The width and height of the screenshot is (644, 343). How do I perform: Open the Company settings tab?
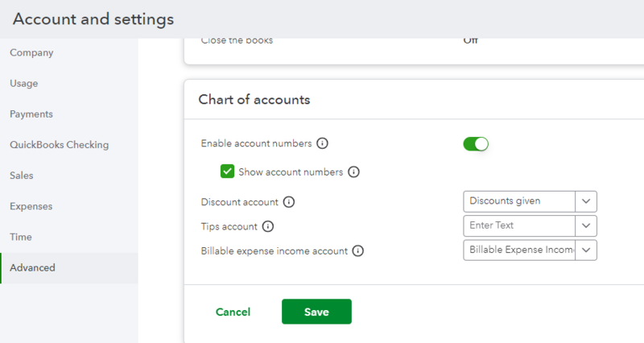[31, 53]
